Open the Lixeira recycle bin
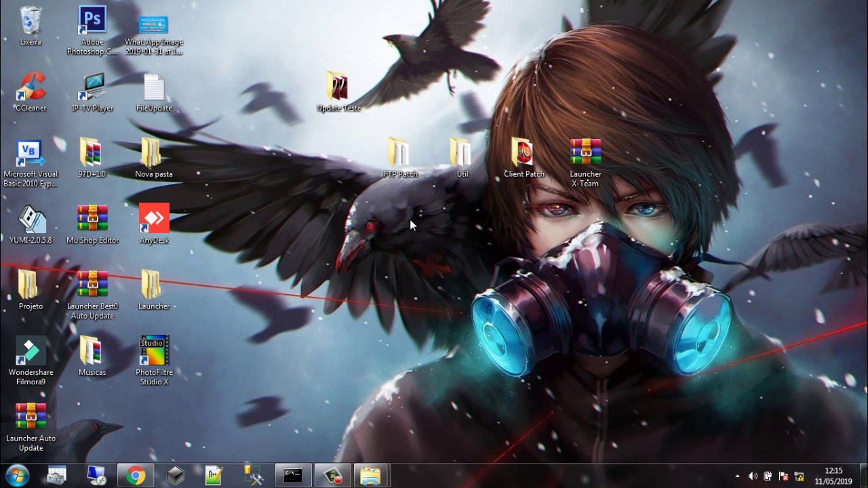 tap(31, 26)
